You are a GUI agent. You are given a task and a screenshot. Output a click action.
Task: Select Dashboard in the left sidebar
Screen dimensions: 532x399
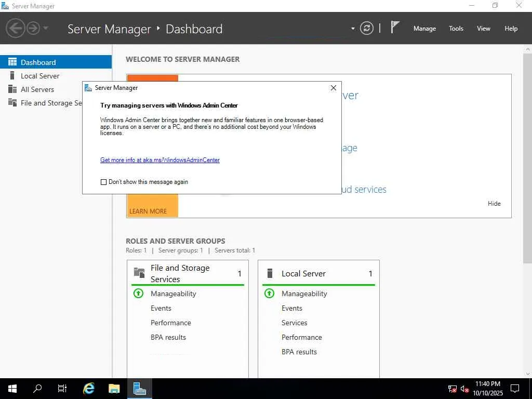point(56,62)
